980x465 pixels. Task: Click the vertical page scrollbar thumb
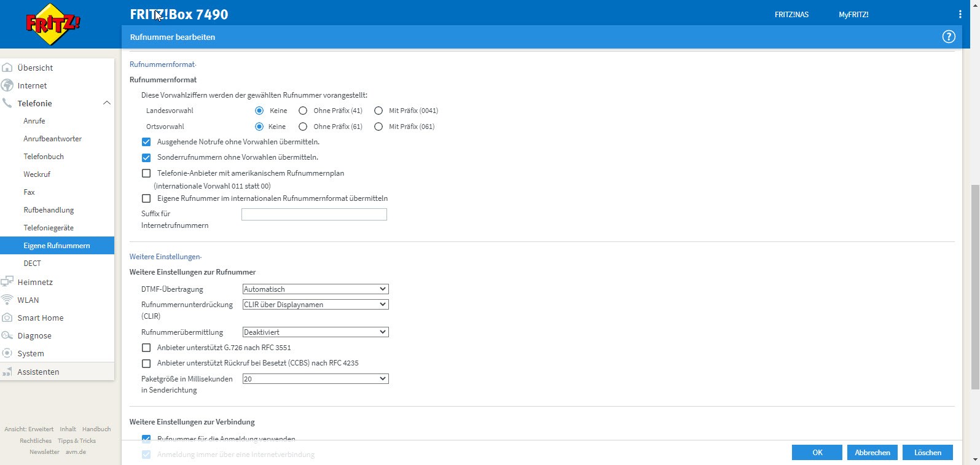[x=974, y=286]
